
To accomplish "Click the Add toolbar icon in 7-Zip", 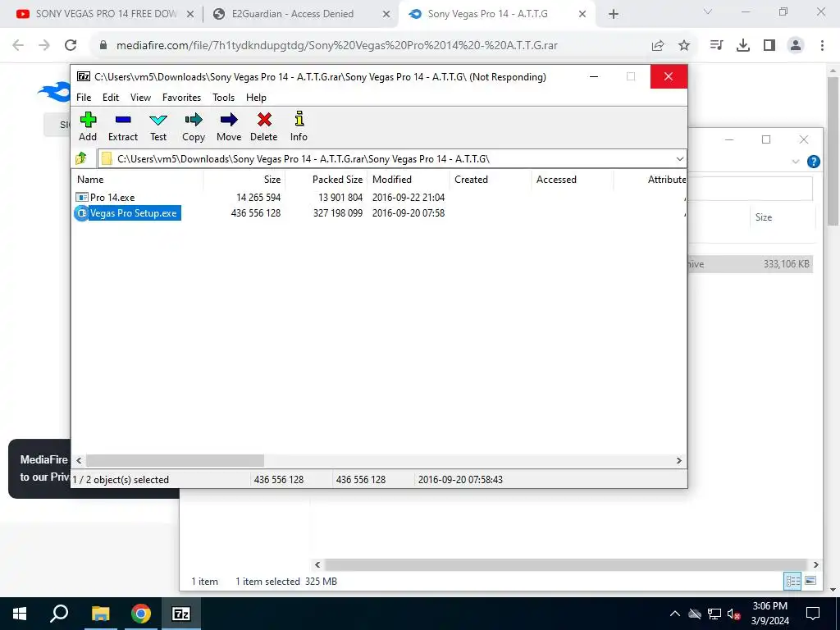I will 88,127.
